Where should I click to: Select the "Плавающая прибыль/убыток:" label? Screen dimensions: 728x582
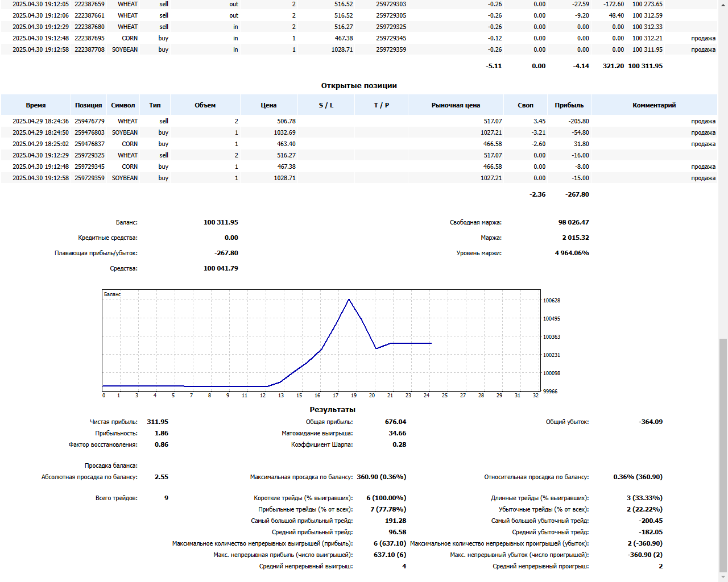pos(96,253)
